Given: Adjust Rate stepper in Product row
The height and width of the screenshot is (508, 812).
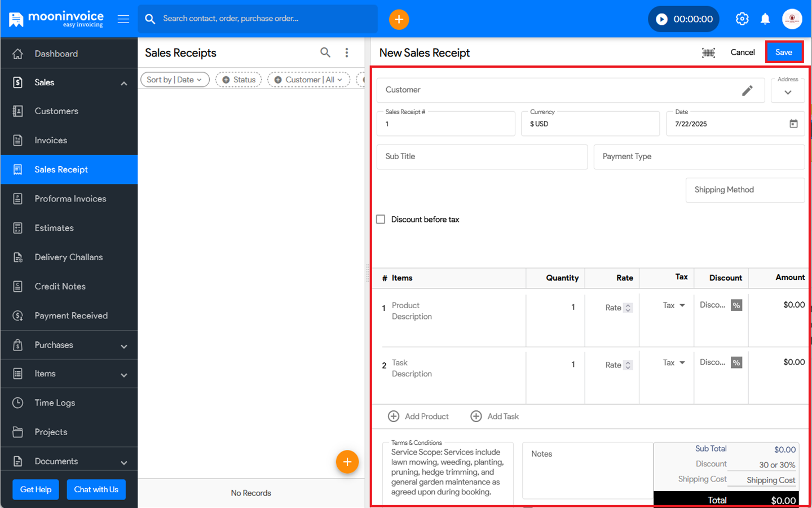Looking at the screenshot, I should pos(628,308).
